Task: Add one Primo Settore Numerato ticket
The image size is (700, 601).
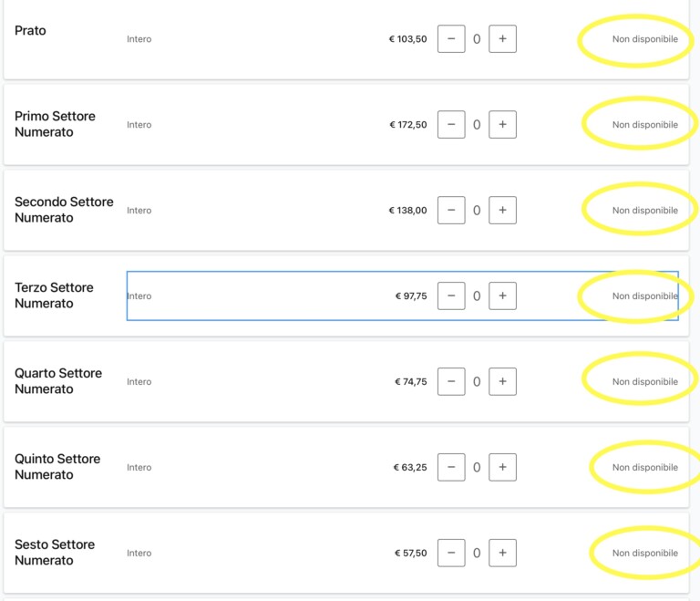Action: tap(502, 125)
